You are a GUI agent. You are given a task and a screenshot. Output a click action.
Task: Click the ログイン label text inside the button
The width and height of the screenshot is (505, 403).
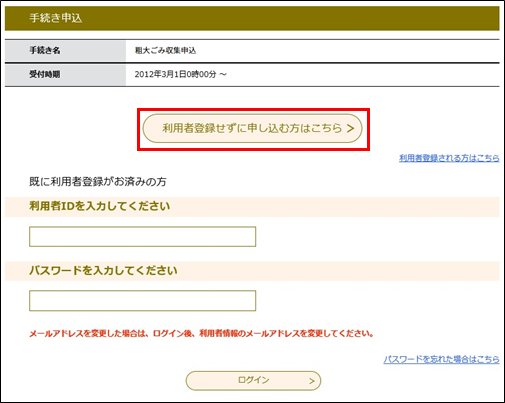[x=253, y=380]
